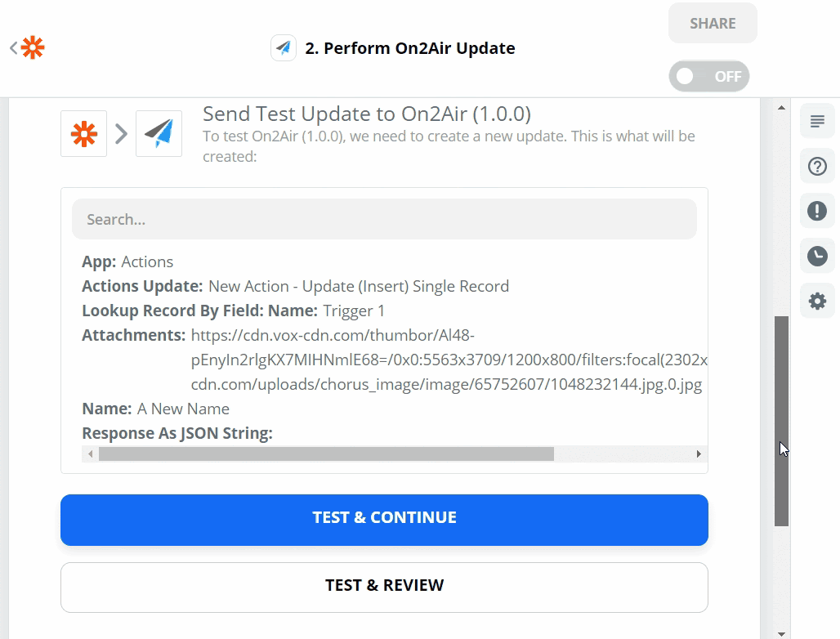Open the alerts exclamation icon
Viewport: 840px width, 639px height.
pyautogui.click(x=817, y=212)
